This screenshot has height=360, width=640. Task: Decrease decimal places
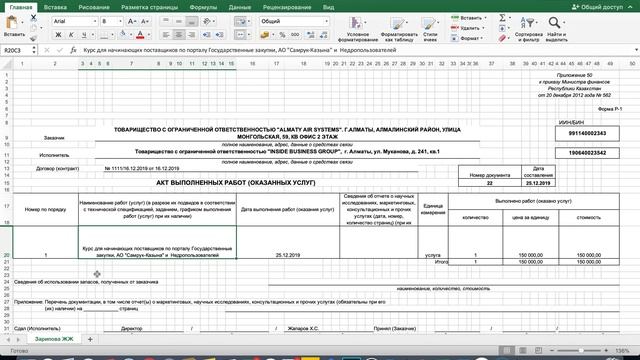[x=324, y=35]
